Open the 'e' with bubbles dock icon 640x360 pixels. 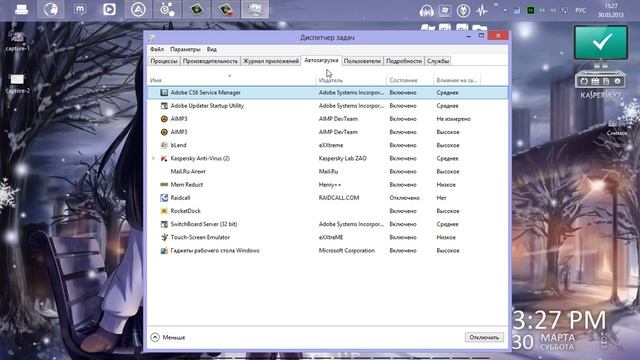coord(167,9)
